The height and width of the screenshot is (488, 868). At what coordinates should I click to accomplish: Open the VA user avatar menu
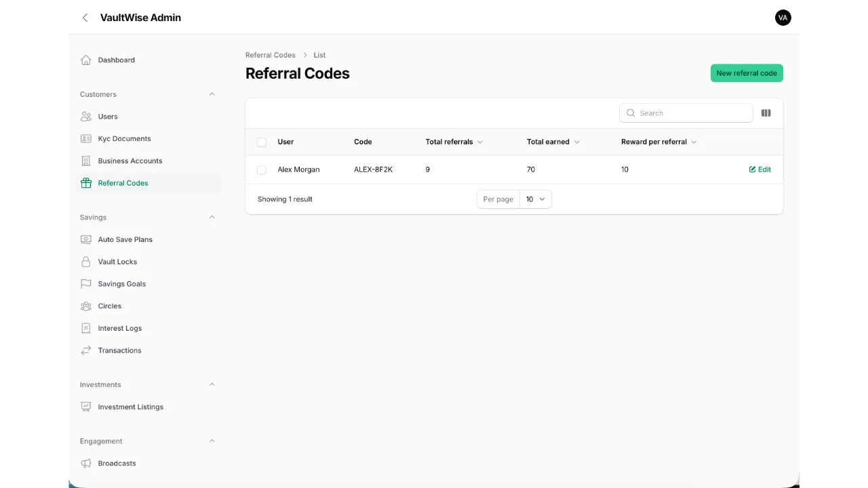[783, 18]
